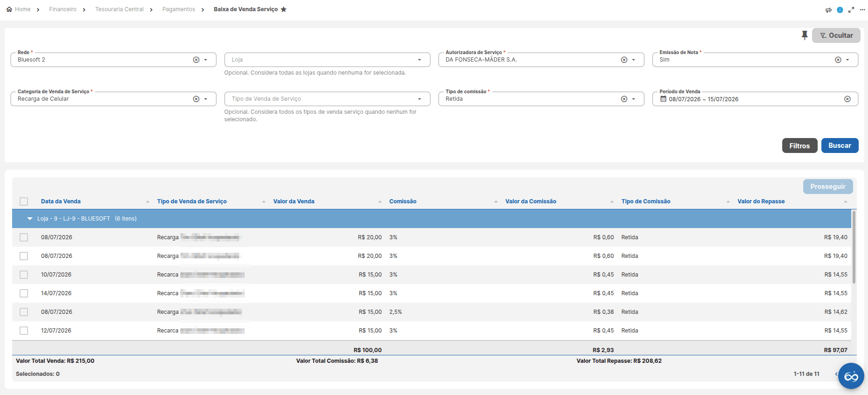The height and width of the screenshot is (395, 868).
Task: Tick the checkbox for the 2,5% commission row
Action: pyautogui.click(x=24, y=312)
